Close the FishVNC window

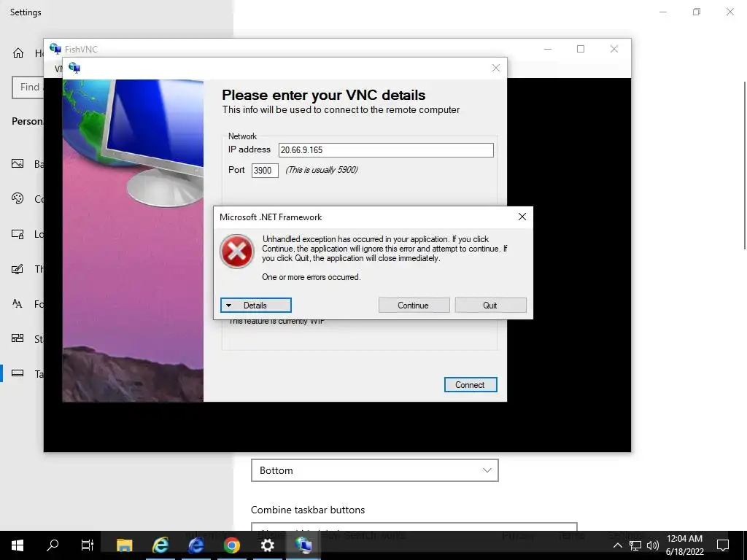(614, 49)
